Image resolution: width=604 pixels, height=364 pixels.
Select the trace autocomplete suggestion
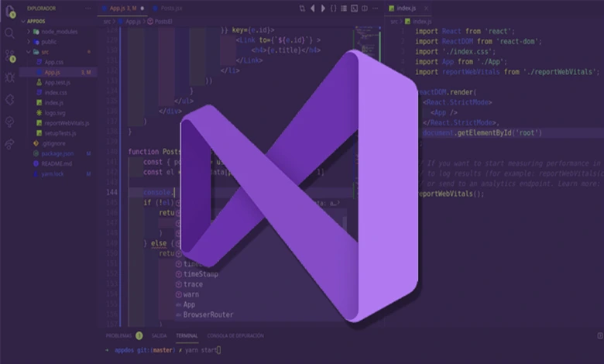pyautogui.click(x=194, y=284)
